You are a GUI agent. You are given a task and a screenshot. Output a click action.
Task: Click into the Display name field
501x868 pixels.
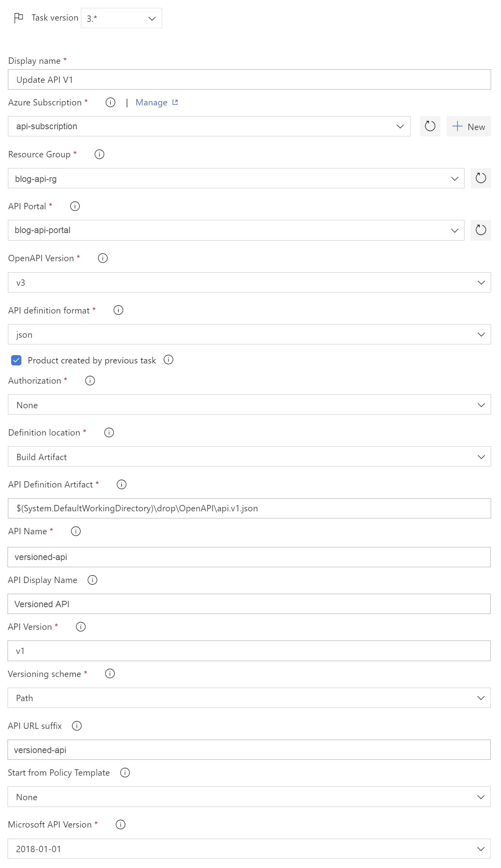(x=249, y=80)
